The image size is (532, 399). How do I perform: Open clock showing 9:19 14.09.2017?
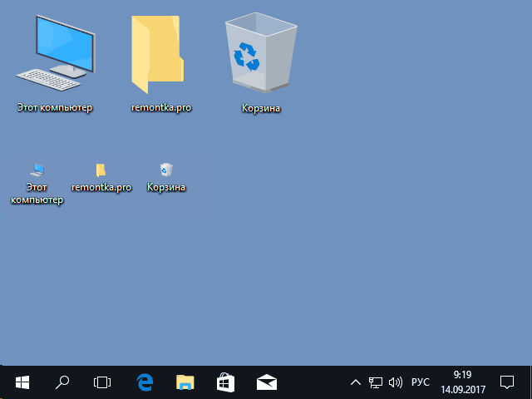(463, 382)
